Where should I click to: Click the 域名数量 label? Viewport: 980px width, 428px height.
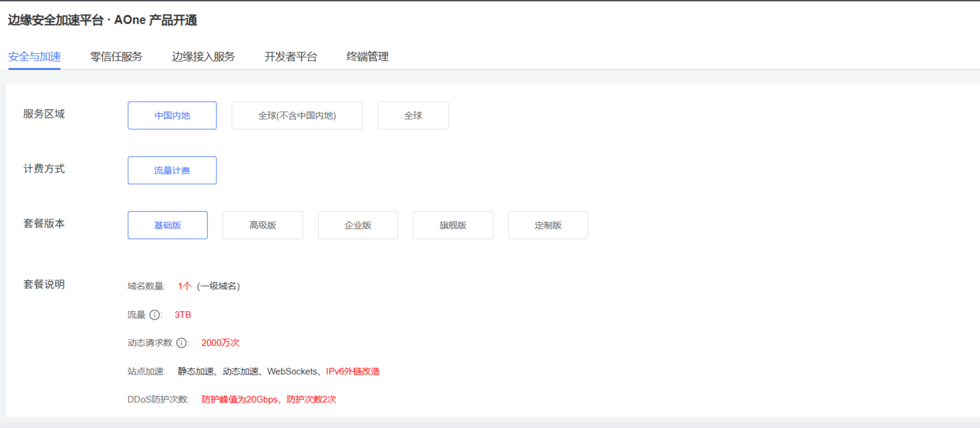pyautogui.click(x=146, y=286)
